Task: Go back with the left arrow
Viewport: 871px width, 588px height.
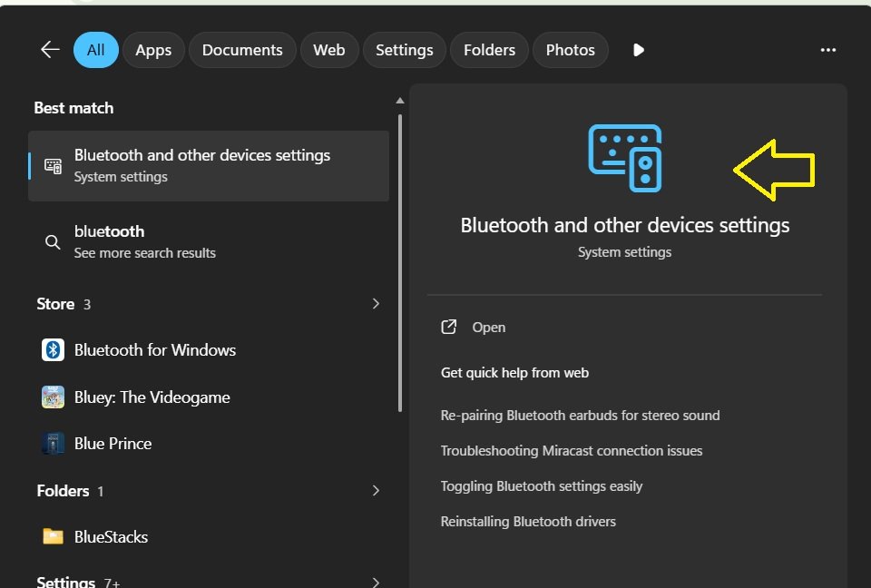Action: [50, 50]
